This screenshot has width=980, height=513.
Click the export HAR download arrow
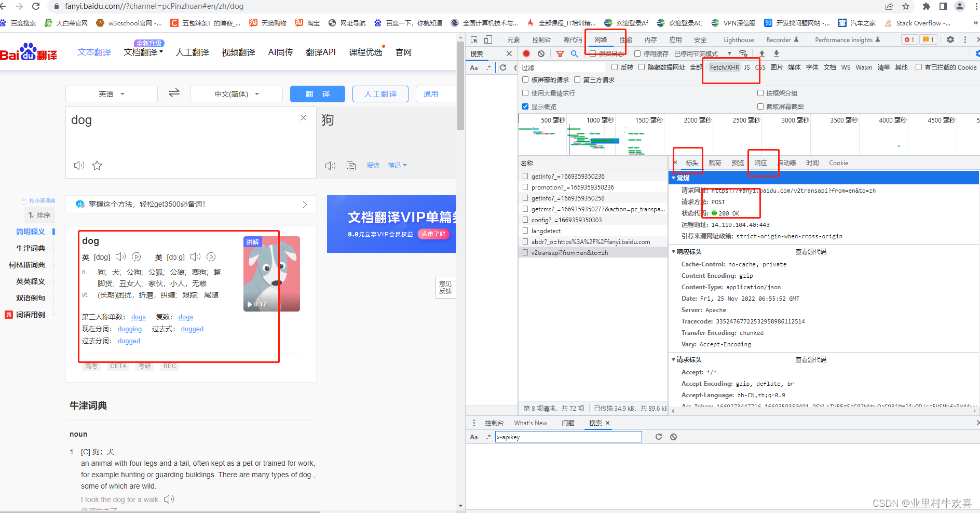(x=777, y=53)
